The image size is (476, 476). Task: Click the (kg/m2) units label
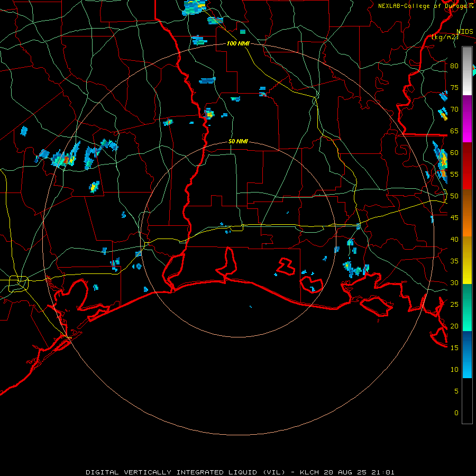click(445, 37)
